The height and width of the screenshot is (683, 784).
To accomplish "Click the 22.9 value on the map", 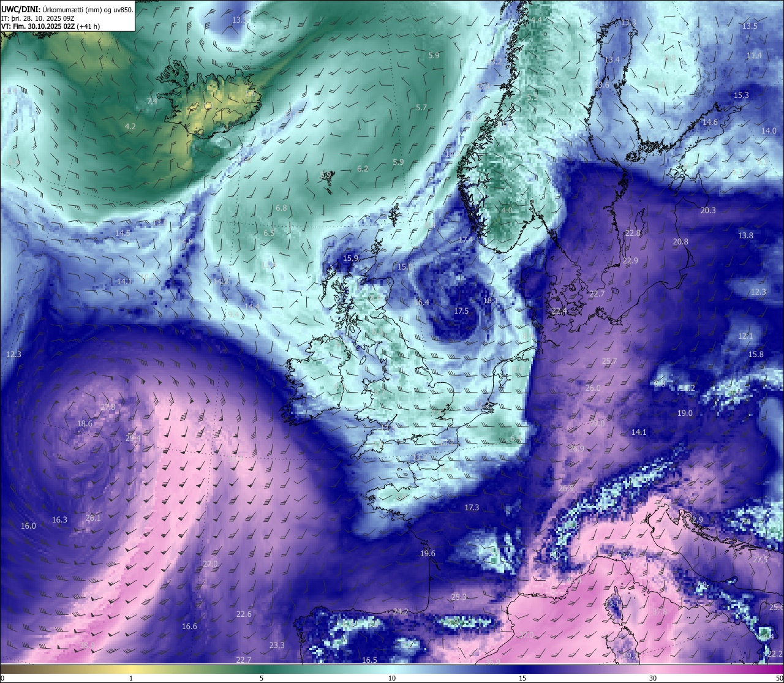I will (x=630, y=261).
